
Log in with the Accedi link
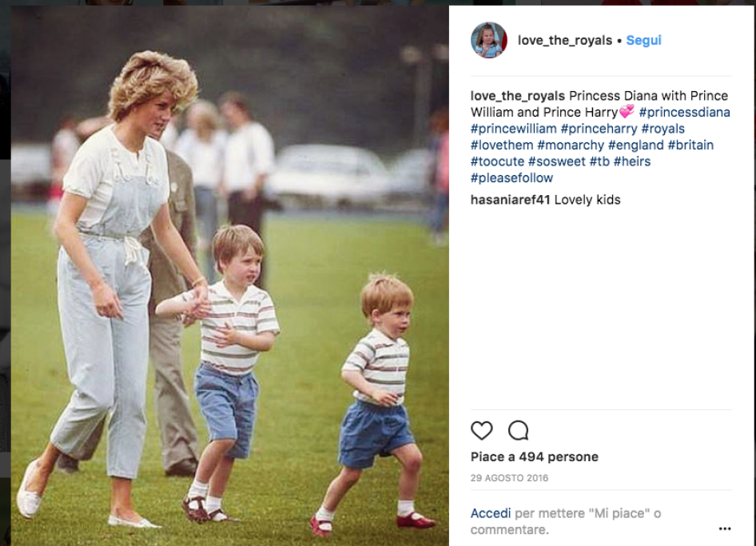[x=491, y=513]
